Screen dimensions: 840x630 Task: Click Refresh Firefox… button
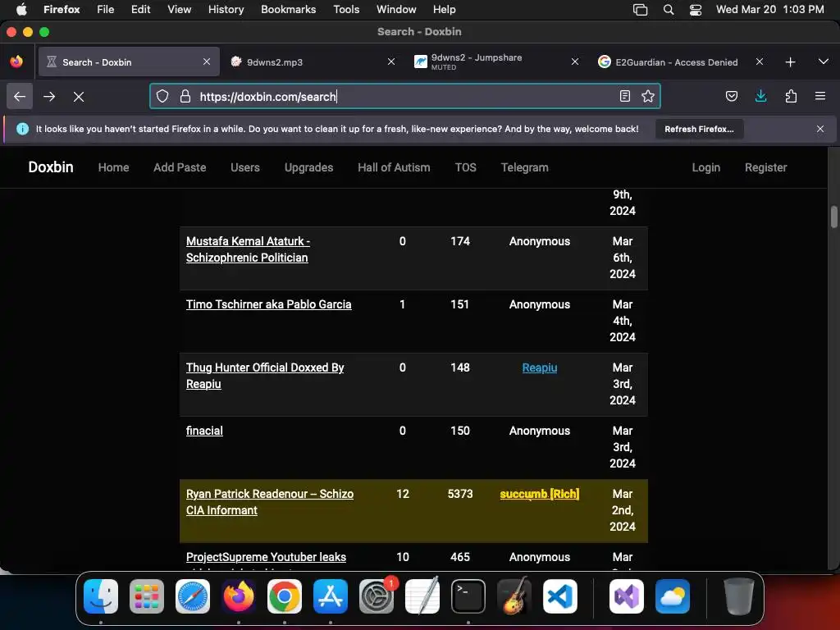699,129
